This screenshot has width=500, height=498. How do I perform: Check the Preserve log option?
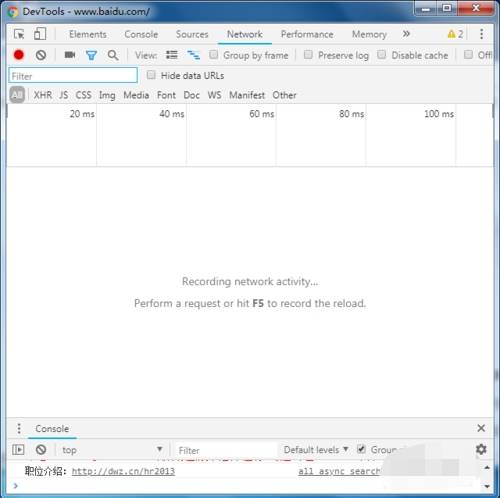[x=308, y=55]
